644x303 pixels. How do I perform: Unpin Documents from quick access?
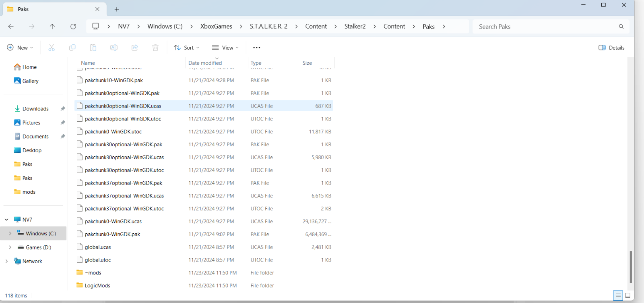coord(63,137)
